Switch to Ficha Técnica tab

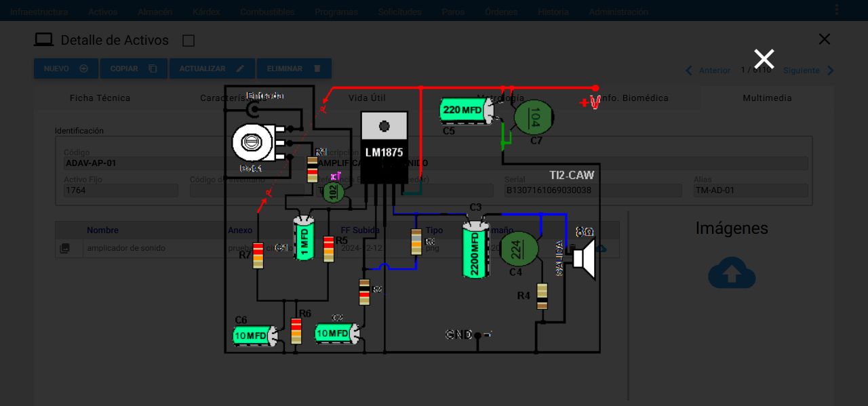(x=100, y=98)
